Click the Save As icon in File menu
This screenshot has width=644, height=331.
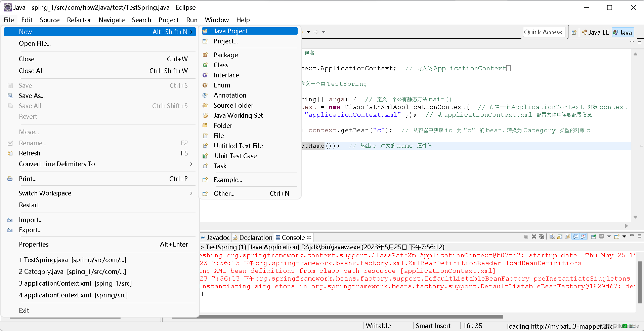pos(10,96)
